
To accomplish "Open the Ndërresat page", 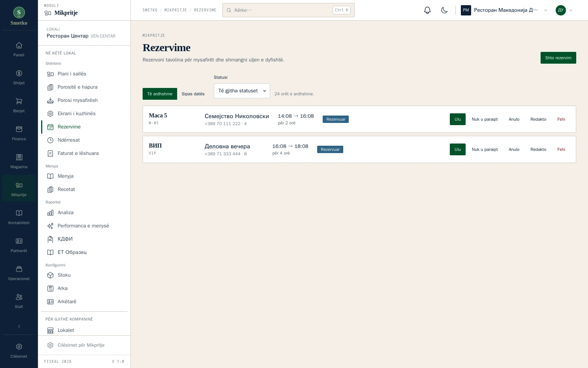I will [84, 140].
